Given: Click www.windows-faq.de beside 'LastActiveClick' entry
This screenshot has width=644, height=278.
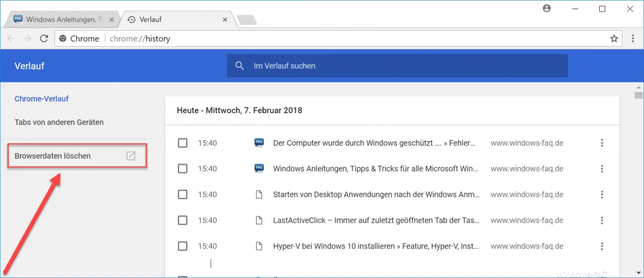Looking at the screenshot, I should click(x=527, y=220).
